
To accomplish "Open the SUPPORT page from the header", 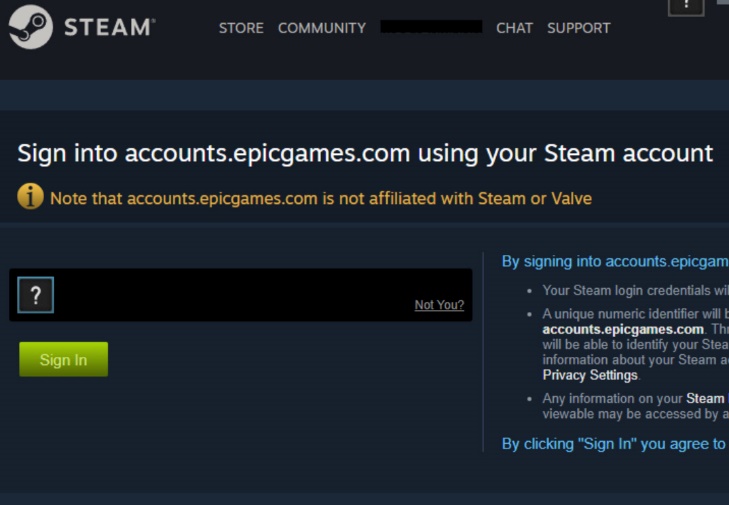I will (x=579, y=28).
